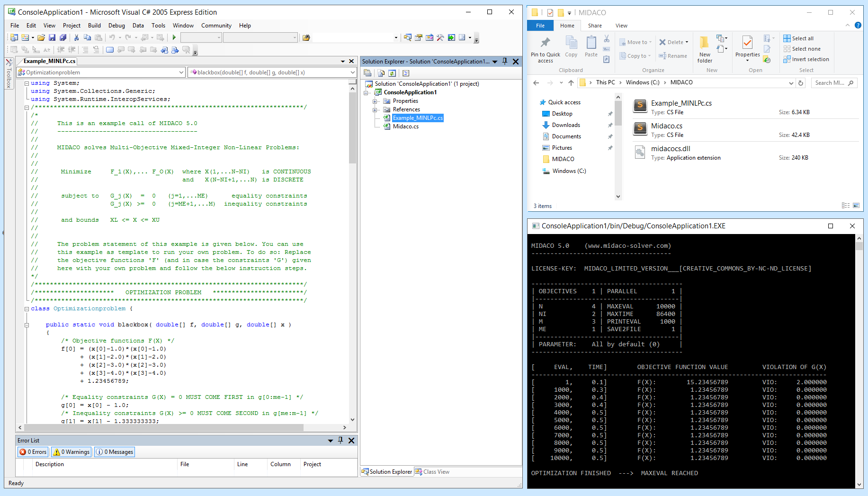Switch to the Class View tab
Image resolution: width=868 pixels, height=496 pixels.
click(432, 472)
